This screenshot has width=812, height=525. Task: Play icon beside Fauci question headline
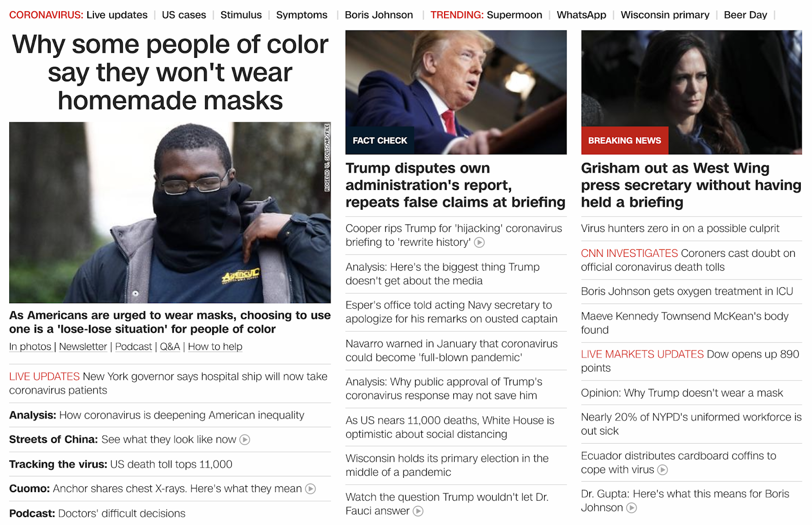[x=418, y=511]
